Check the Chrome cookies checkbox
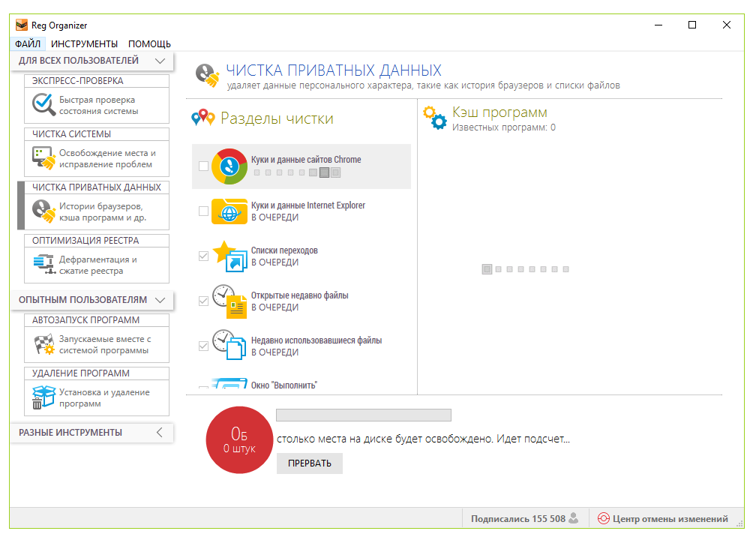The height and width of the screenshot is (540, 756). click(x=203, y=166)
